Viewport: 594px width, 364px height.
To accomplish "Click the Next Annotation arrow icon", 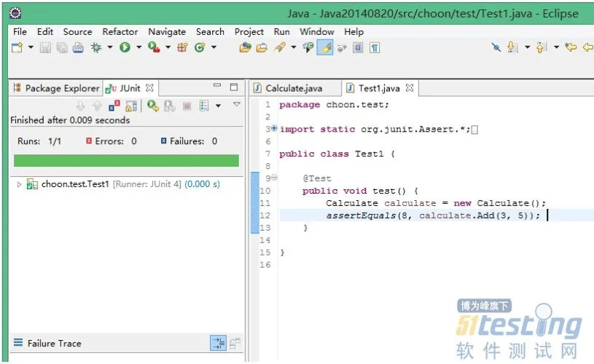I will click(x=512, y=47).
